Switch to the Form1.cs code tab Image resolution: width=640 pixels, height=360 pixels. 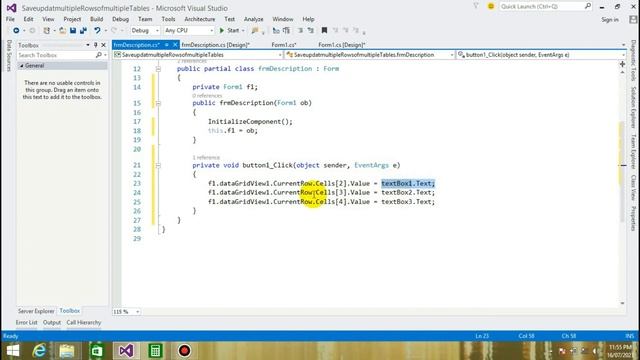(x=284, y=45)
